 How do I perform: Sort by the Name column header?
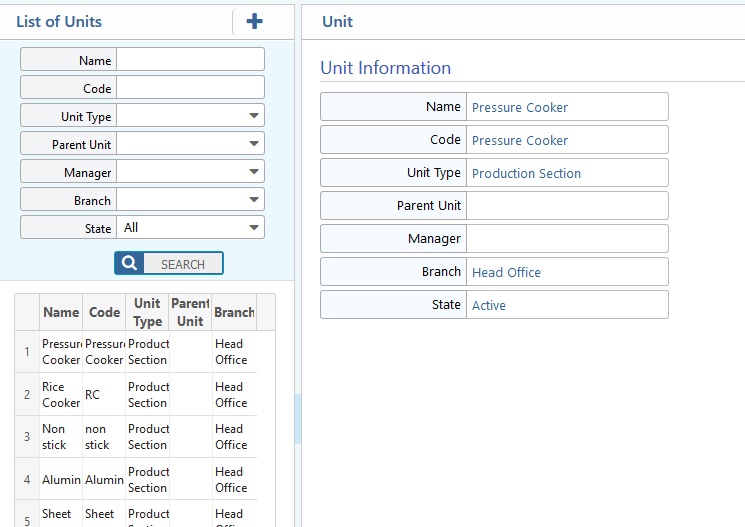(x=61, y=312)
